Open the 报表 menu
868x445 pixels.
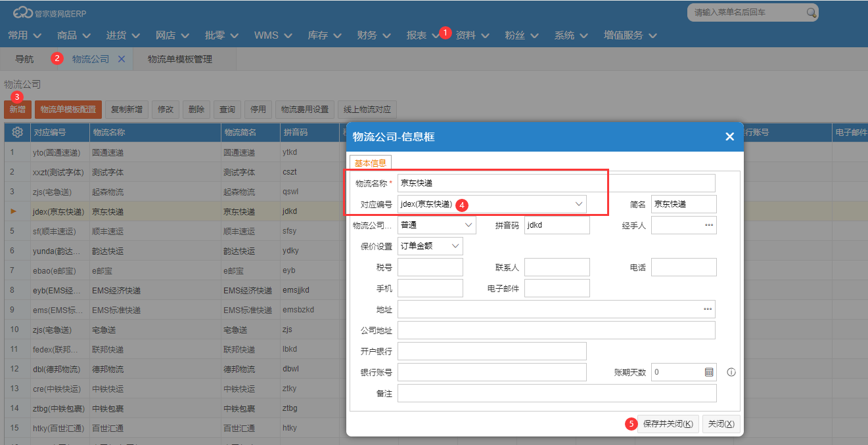423,35
